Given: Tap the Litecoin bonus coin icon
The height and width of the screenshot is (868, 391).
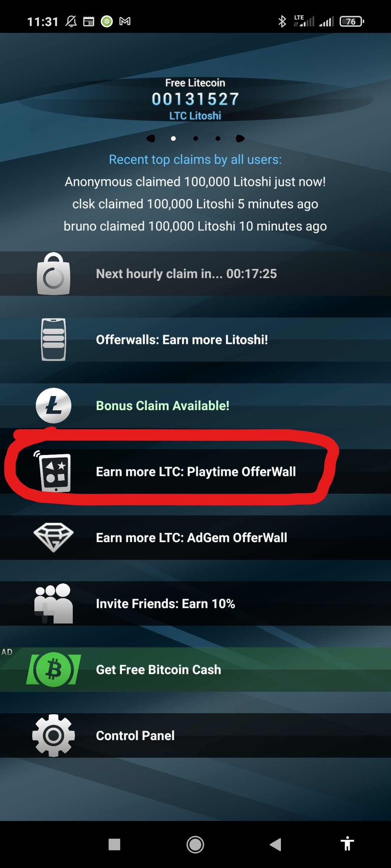Looking at the screenshot, I should 54,406.
